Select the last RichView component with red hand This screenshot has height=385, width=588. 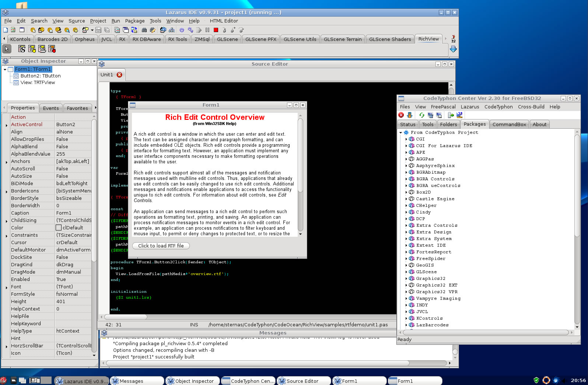(x=52, y=49)
